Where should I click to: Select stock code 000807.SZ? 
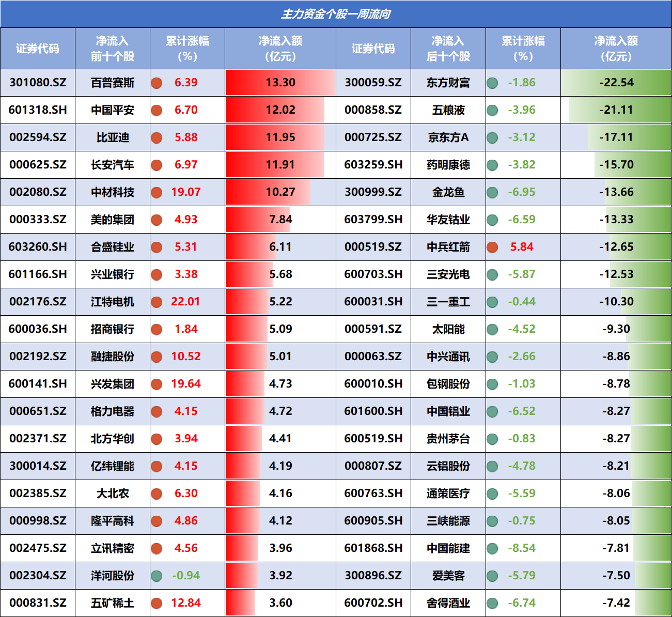tap(373, 466)
